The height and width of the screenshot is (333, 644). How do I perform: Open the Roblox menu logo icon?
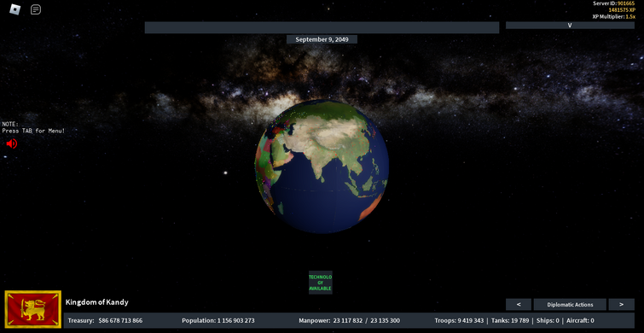point(15,9)
